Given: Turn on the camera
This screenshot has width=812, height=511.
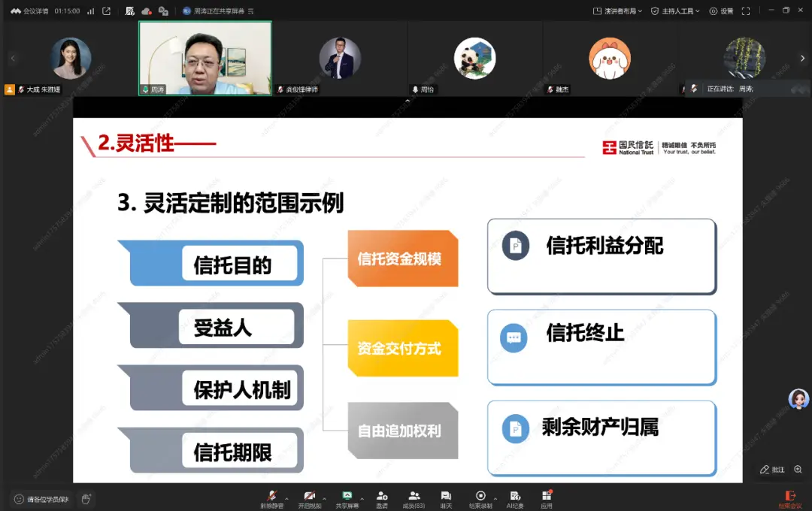Looking at the screenshot, I should coord(311,497).
